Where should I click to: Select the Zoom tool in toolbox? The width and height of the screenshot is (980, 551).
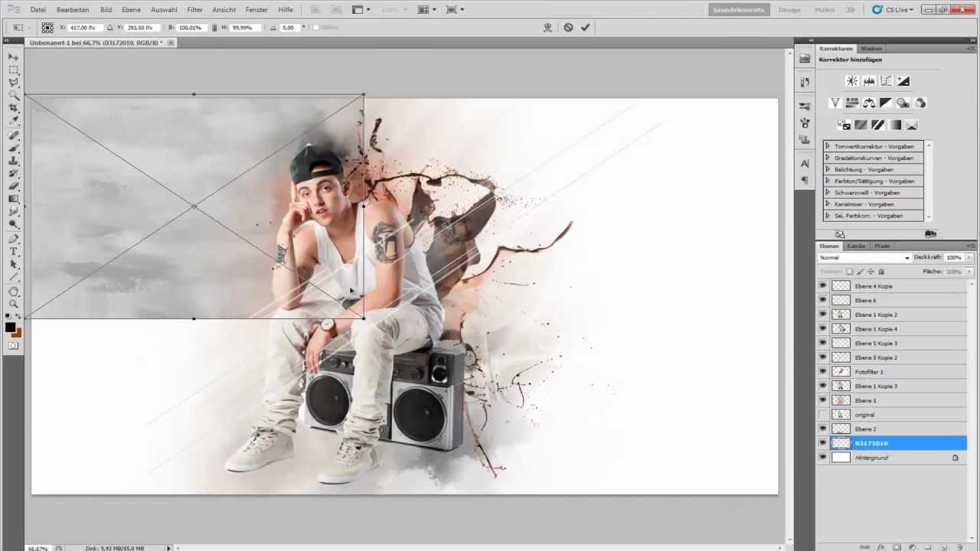point(14,305)
